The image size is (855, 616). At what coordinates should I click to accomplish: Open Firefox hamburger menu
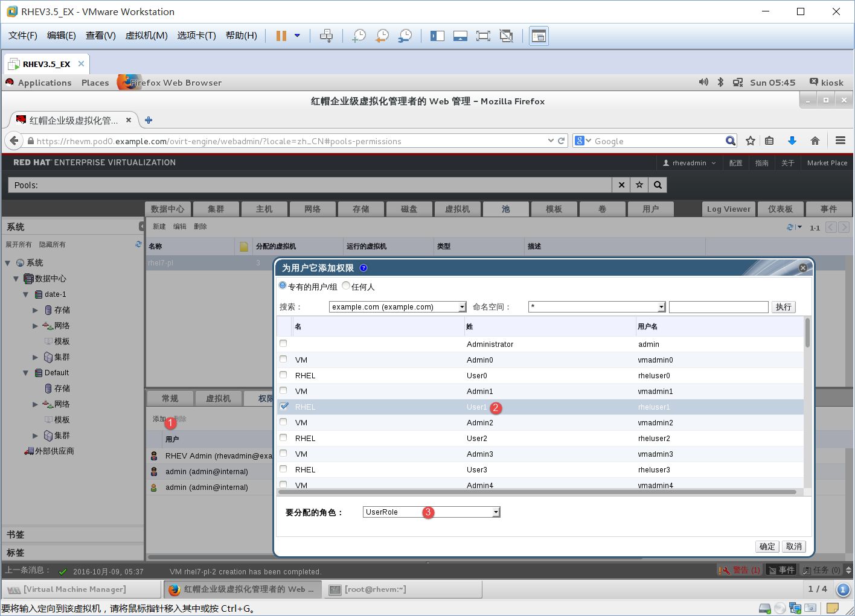(x=840, y=141)
